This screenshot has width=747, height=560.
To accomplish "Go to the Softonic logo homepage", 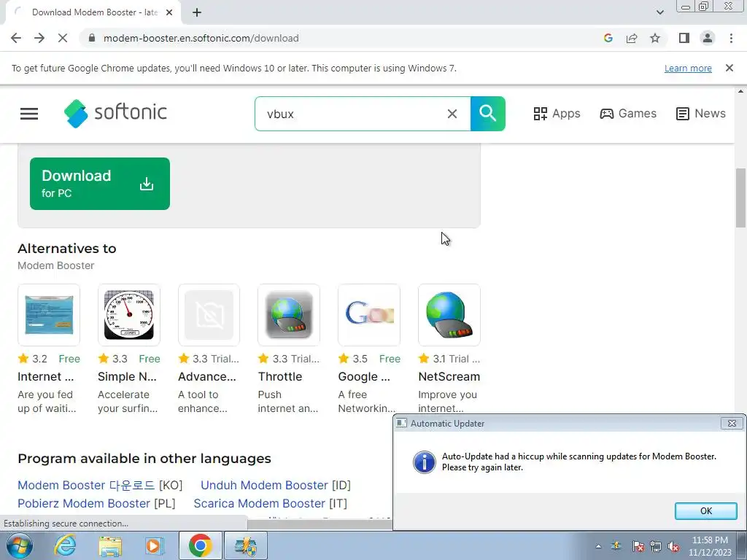I will tap(115, 113).
